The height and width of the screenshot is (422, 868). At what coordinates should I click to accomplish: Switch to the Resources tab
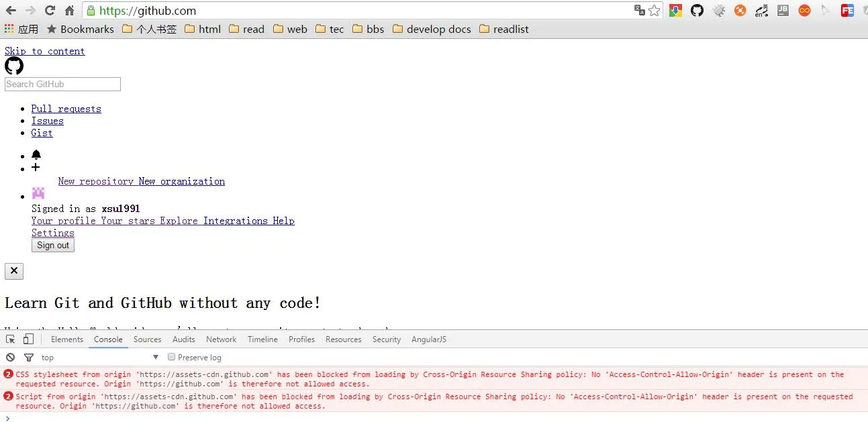(x=344, y=339)
